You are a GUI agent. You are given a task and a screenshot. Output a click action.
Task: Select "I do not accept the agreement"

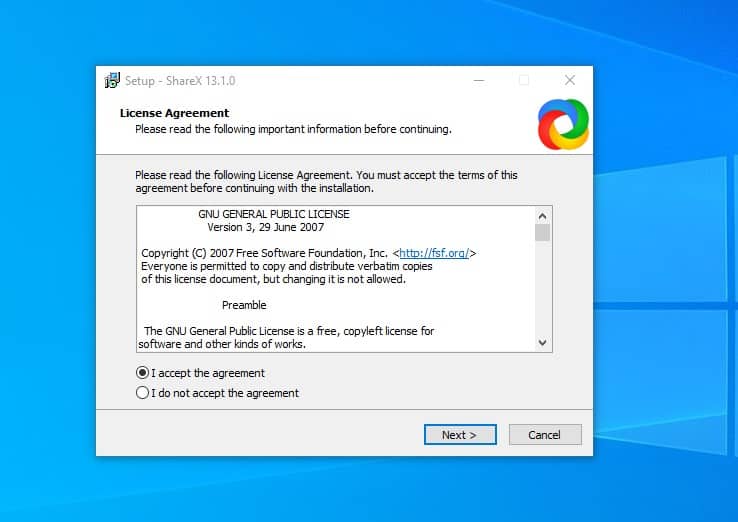pos(142,393)
